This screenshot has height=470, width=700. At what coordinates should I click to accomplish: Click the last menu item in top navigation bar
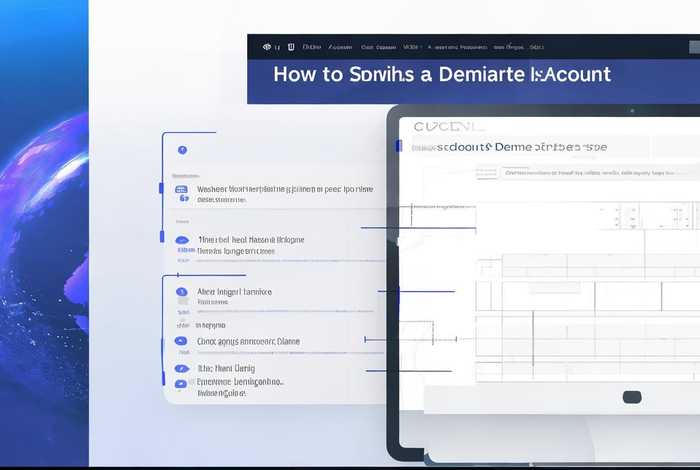point(537,47)
